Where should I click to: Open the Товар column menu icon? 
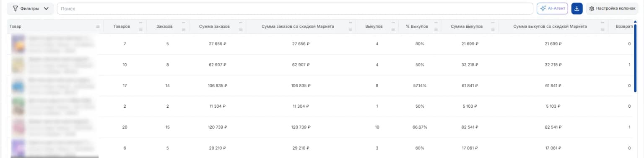98,26
